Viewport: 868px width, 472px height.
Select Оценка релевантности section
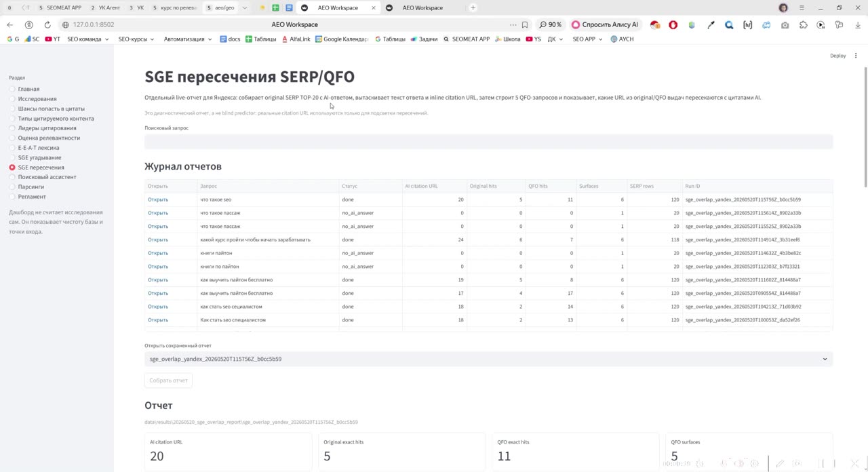[45, 138]
